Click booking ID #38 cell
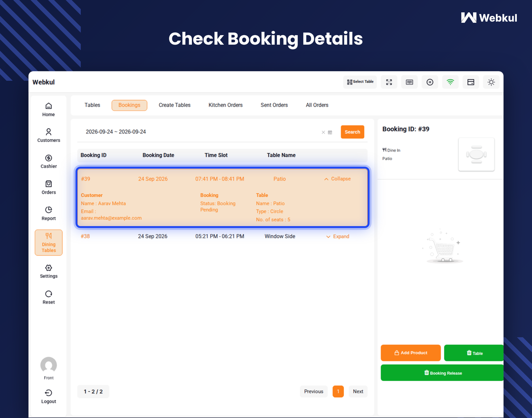532x418 pixels. point(85,236)
